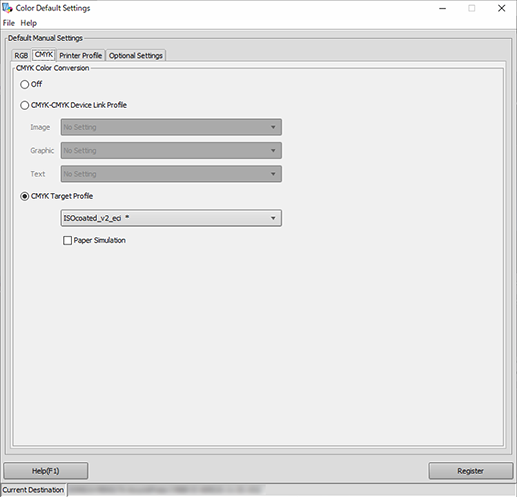Switch to the RGB tab

21,55
